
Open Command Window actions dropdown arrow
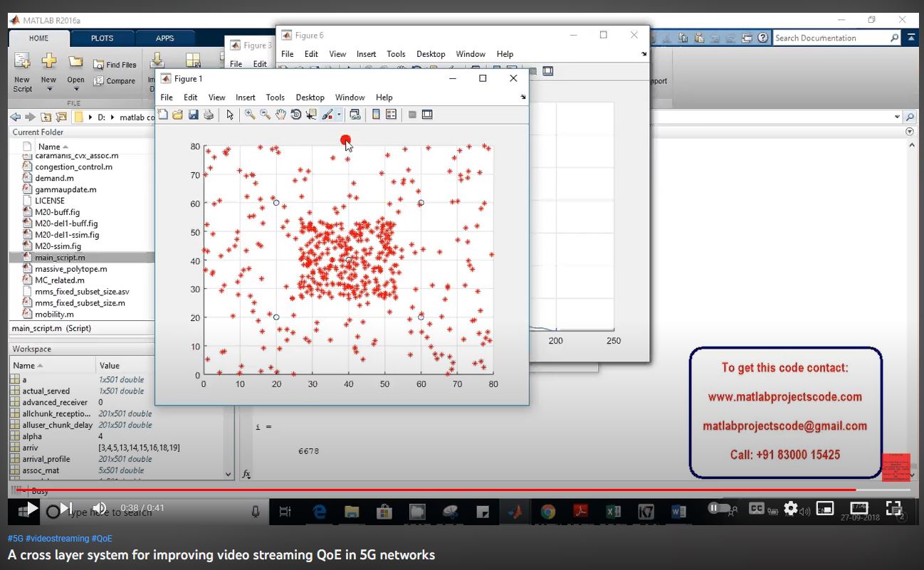[x=909, y=132]
